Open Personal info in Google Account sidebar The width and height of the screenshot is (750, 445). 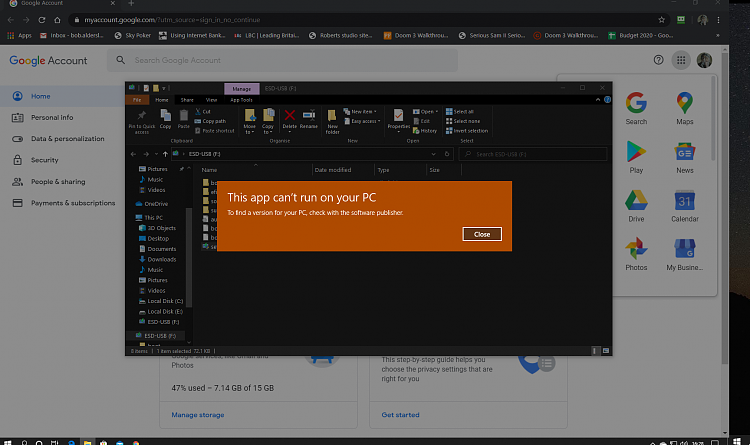pyautogui.click(x=52, y=117)
